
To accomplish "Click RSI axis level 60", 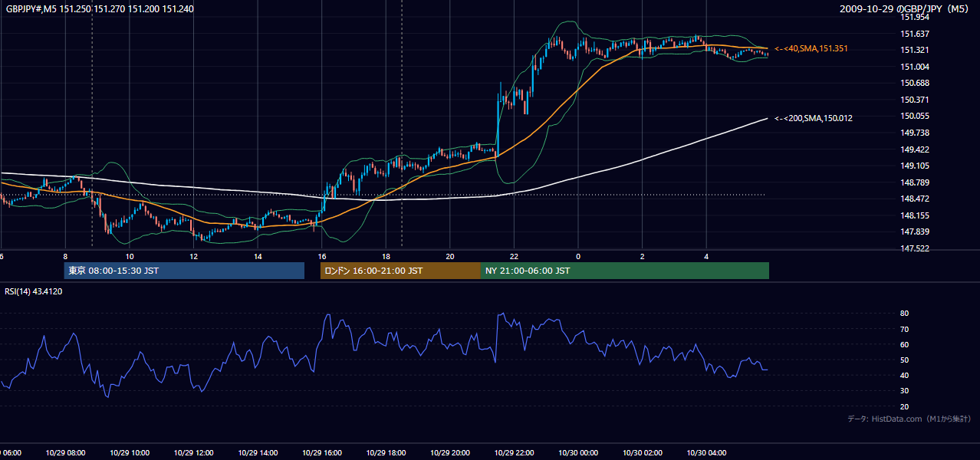I will pyautogui.click(x=905, y=344).
